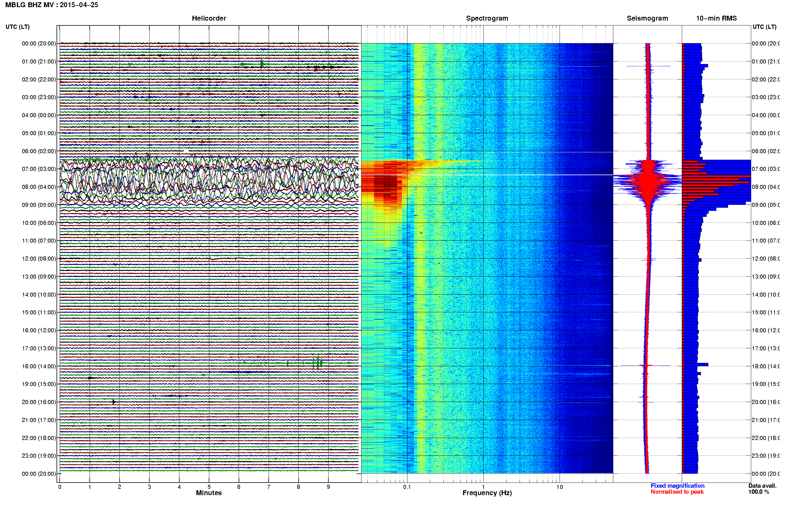Click the 'Data avail.' label
Screen dimensions: 812x508
coord(762,486)
